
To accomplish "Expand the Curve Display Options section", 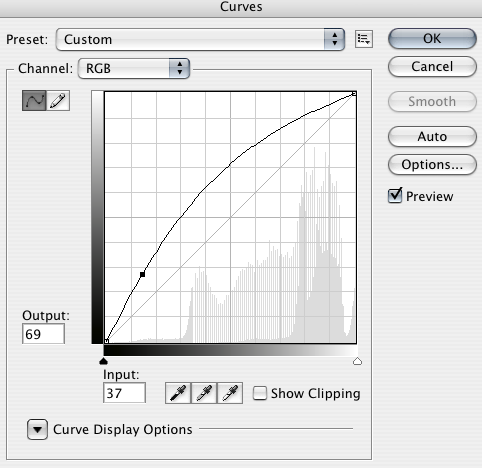I will pyautogui.click(x=37, y=429).
